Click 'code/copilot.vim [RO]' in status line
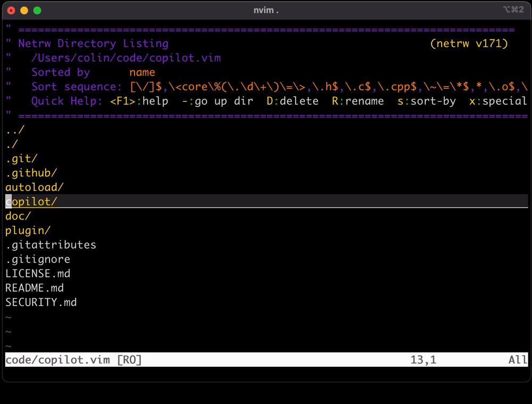 [73, 359]
